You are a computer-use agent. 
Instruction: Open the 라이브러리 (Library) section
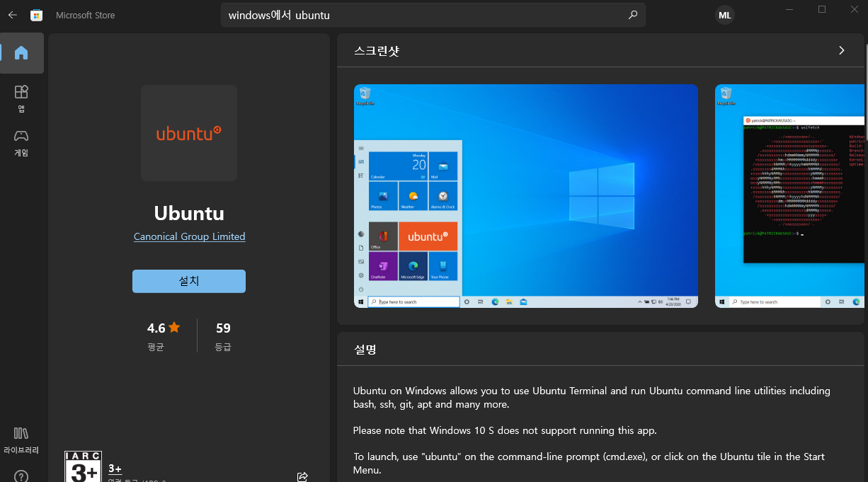coord(21,440)
